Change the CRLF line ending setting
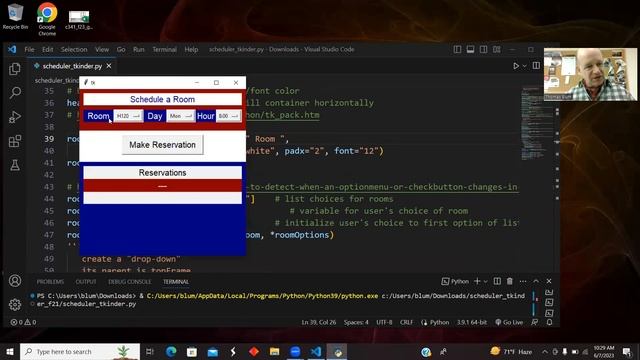This screenshot has width=640, height=360. (x=406, y=322)
